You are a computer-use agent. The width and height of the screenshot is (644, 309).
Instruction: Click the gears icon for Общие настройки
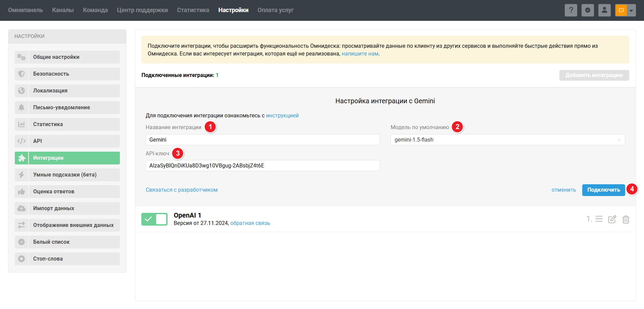coord(21,57)
